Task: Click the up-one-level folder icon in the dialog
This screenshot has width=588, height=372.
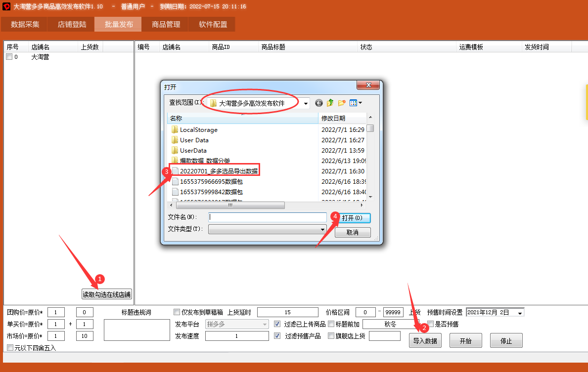Action: 330,103
